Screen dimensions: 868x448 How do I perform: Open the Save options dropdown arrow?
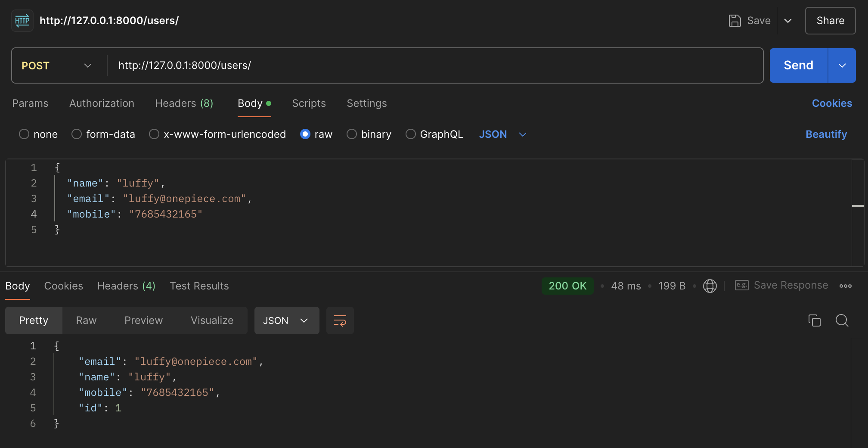788,21
